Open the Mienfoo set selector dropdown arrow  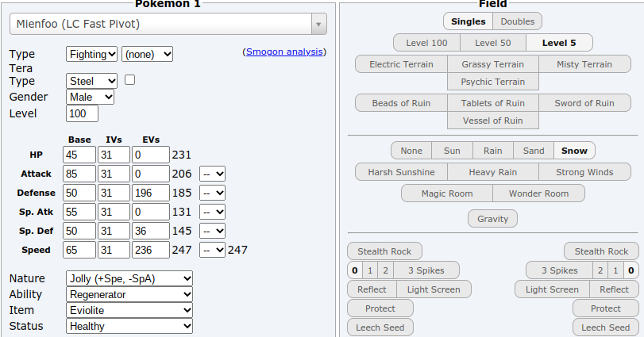click(318, 25)
